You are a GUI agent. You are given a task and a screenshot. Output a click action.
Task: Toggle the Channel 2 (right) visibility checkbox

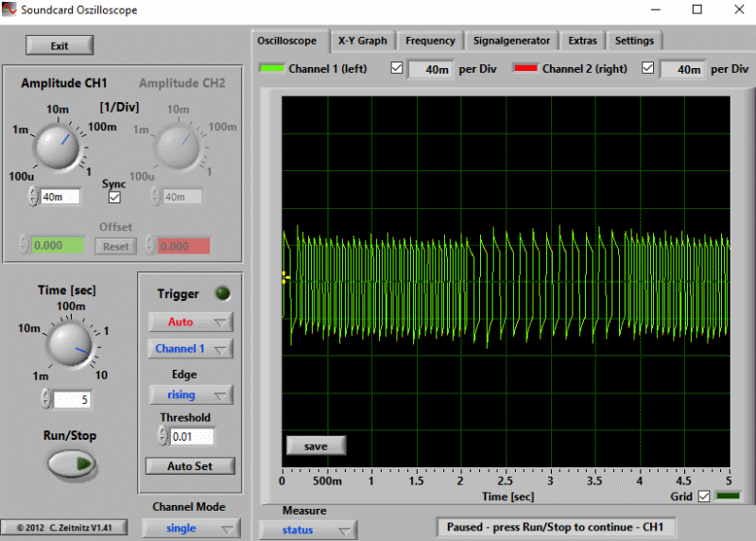[648, 68]
